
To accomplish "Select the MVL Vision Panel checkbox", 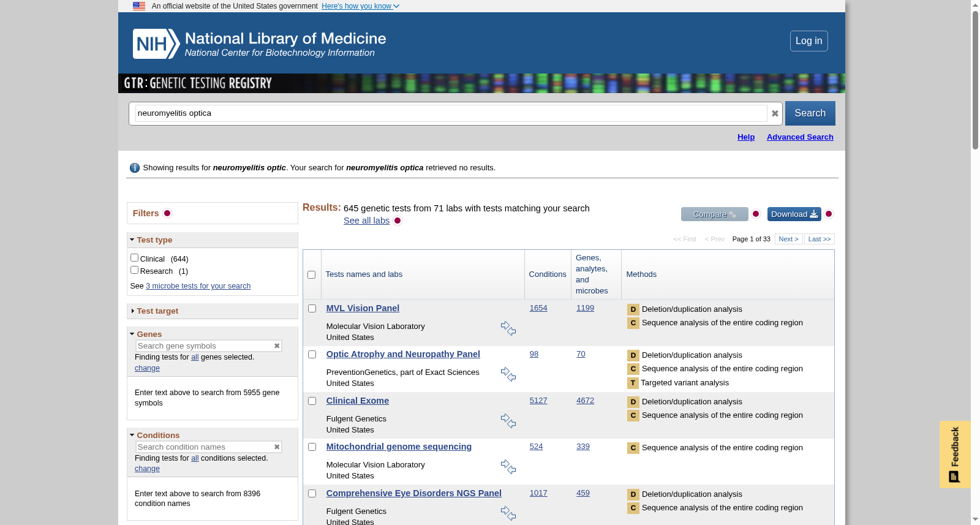I will [312, 309].
